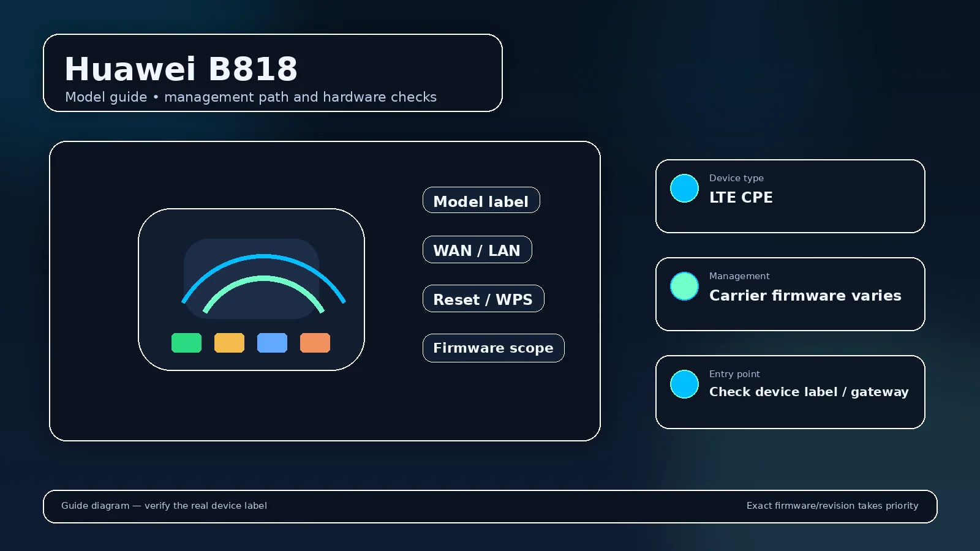980x551 pixels.
Task: Click the router signal arcs illustration
Action: pyautogui.click(x=263, y=283)
